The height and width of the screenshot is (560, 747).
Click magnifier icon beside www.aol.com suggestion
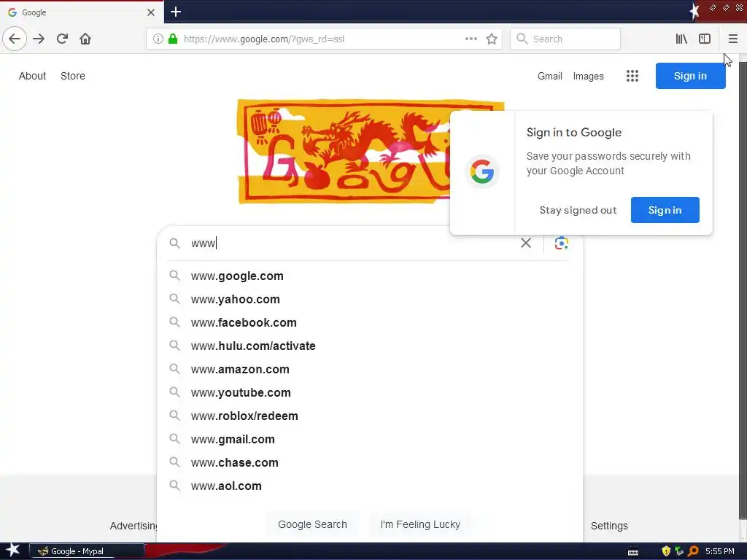[x=175, y=486]
